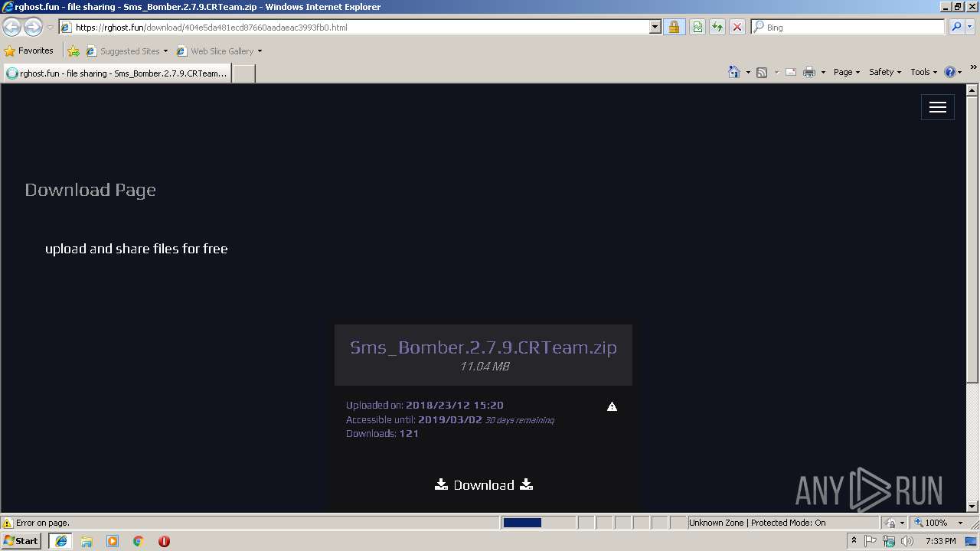
Task: Click the warning triangle report icon
Action: coord(612,406)
